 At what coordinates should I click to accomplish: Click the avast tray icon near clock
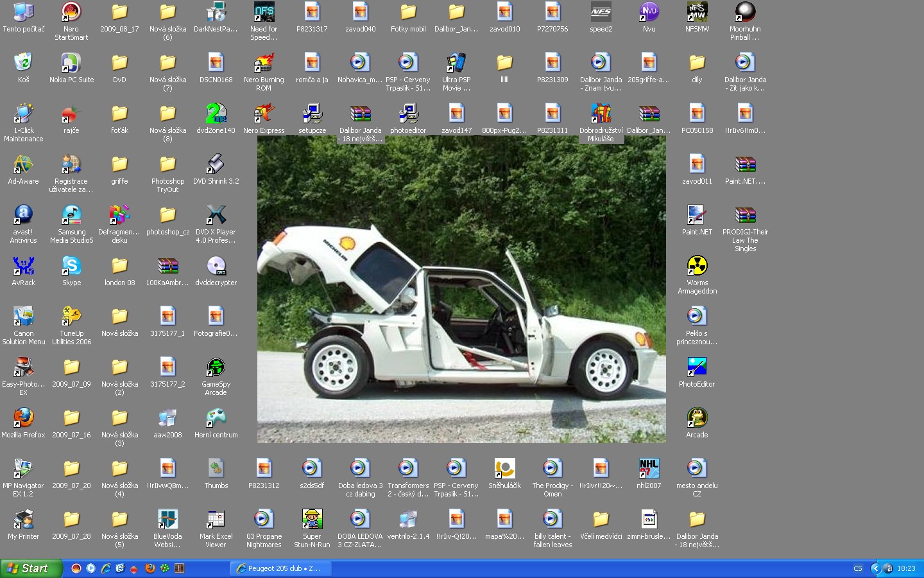[888, 568]
